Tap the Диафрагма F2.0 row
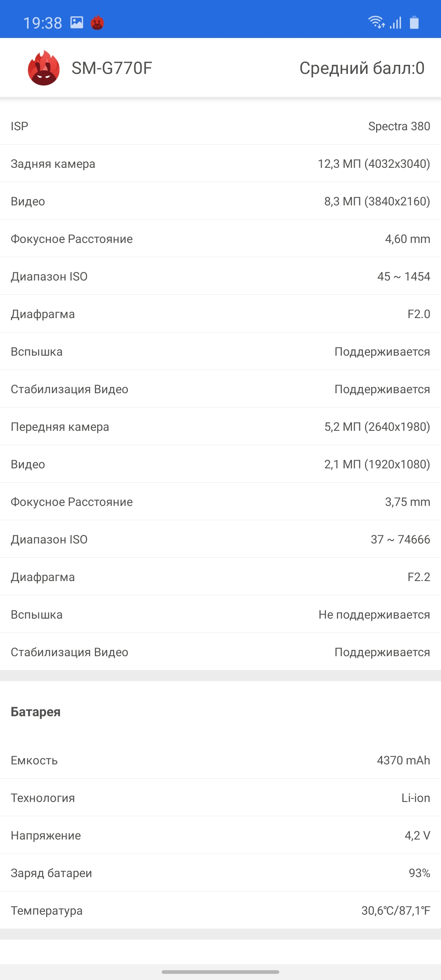Screen dimensions: 441x980 [220, 314]
